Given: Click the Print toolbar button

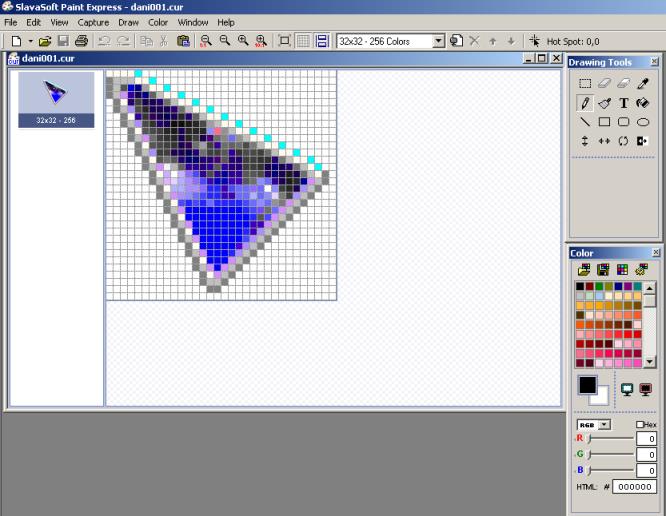Looking at the screenshot, I should coord(81,41).
